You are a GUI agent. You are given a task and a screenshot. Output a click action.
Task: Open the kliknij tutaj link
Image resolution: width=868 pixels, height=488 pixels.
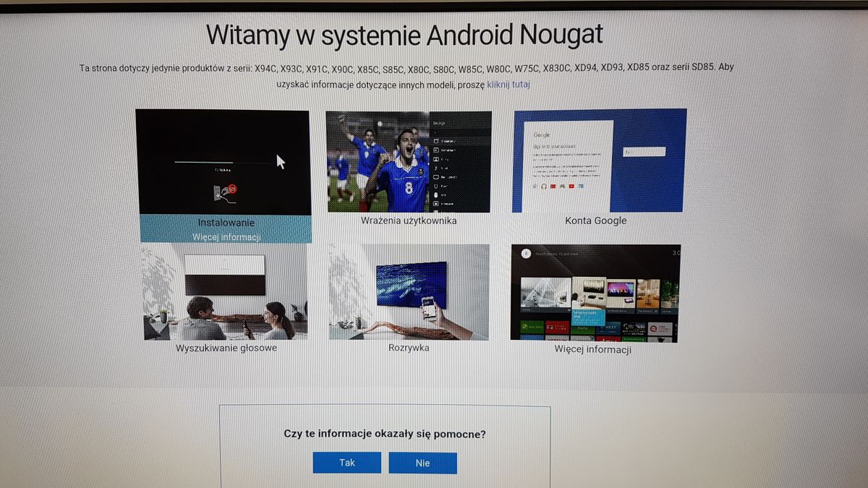[x=509, y=85]
